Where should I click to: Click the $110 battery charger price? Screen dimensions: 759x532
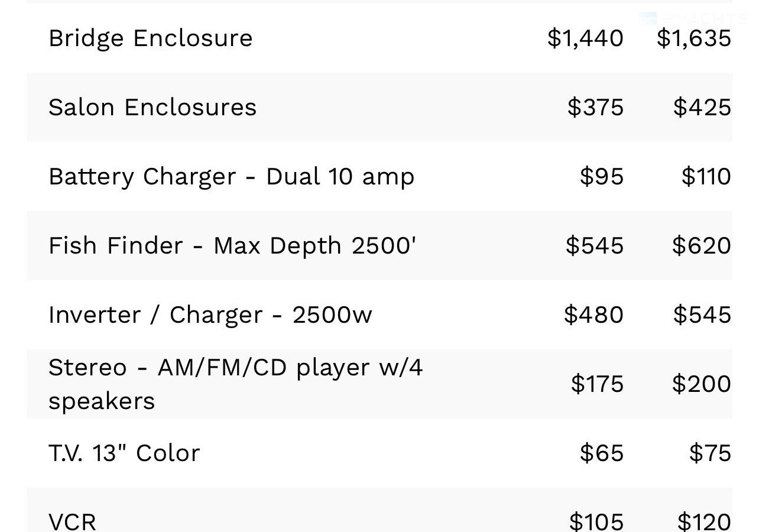[x=706, y=177]
